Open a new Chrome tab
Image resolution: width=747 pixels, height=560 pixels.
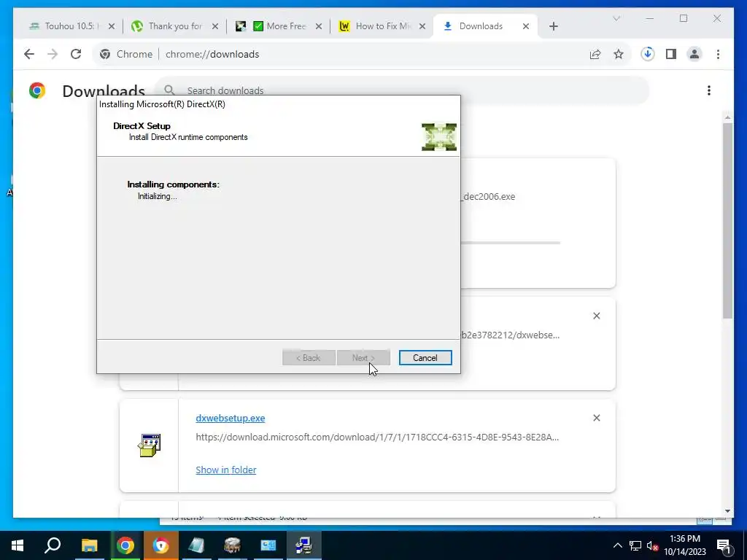[x=553, y=26]
